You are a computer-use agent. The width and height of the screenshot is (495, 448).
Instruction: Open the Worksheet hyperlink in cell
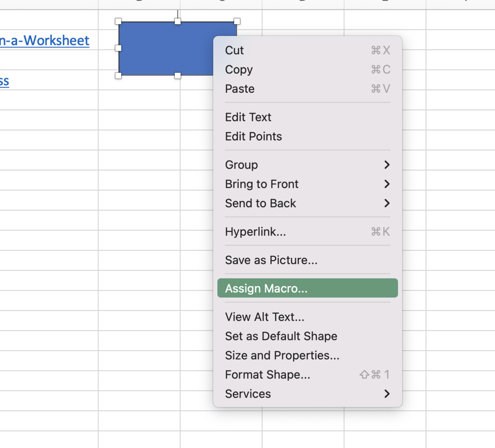[45, 40]
